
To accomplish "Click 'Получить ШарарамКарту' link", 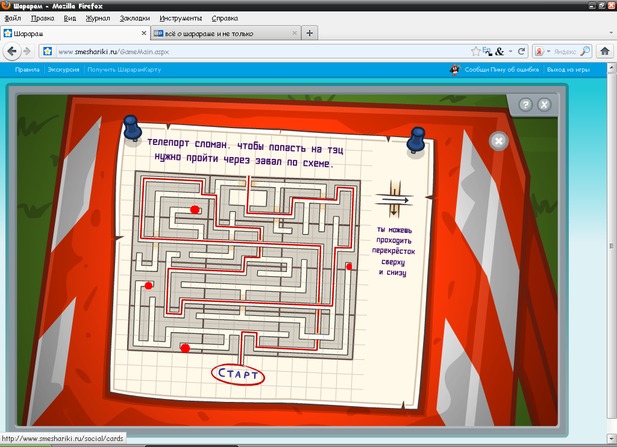I will pos(124,70).
